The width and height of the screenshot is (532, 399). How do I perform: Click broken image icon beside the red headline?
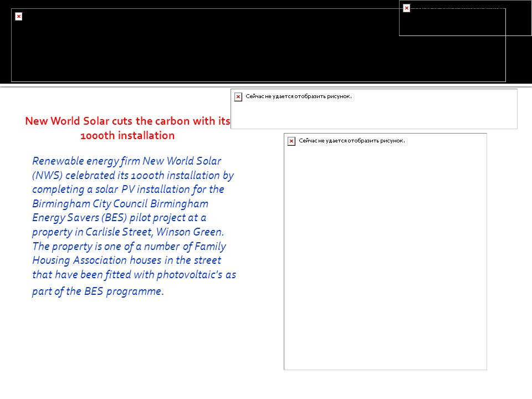tap(238, 96)
